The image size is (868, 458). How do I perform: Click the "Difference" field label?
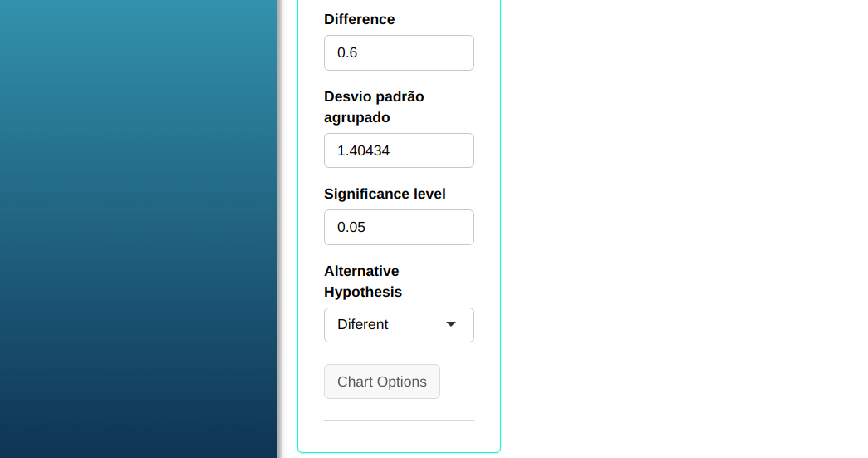point(360,19)
